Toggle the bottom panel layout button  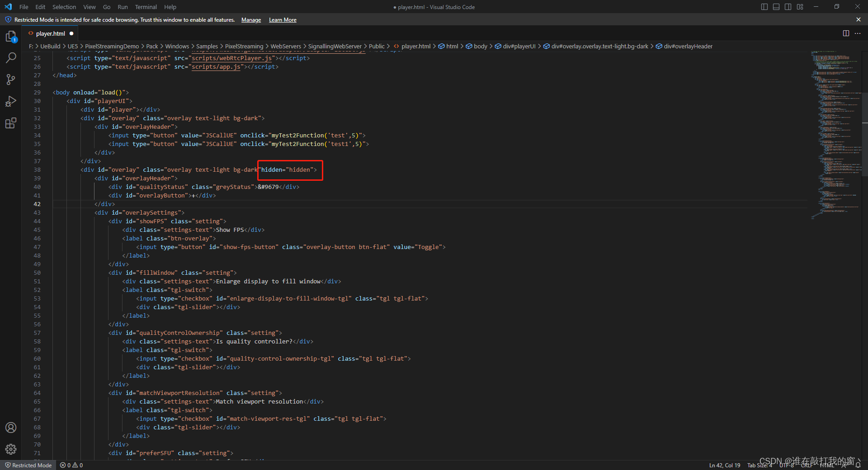tap(776, 7)
